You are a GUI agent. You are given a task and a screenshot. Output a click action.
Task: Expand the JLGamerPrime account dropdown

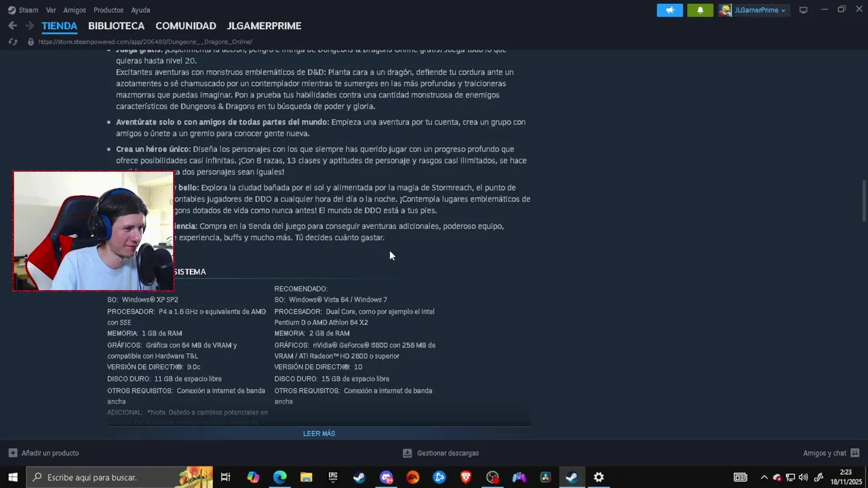[x=760, y=10]
